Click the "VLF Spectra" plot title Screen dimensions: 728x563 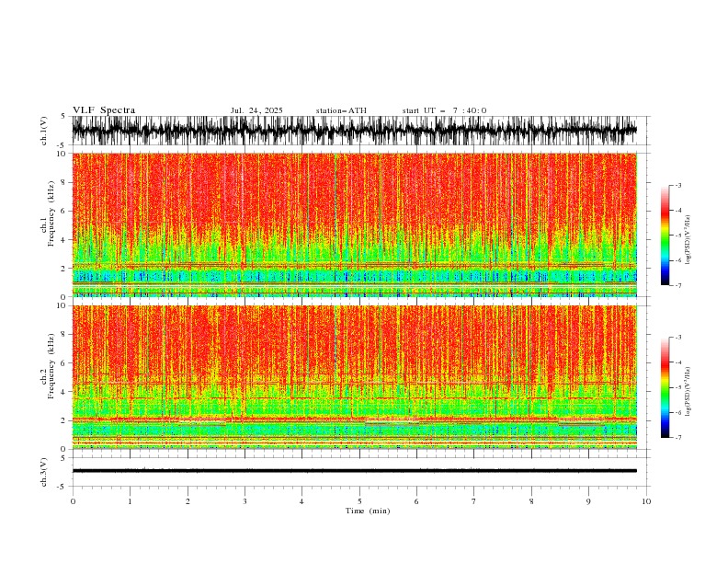(104, 110)
